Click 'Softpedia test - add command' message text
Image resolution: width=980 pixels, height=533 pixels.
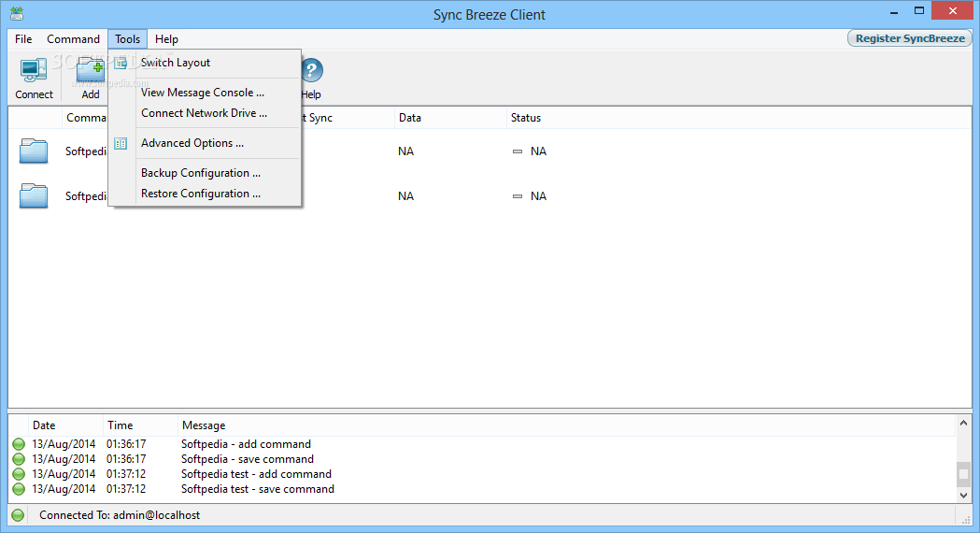click(256, 474)
